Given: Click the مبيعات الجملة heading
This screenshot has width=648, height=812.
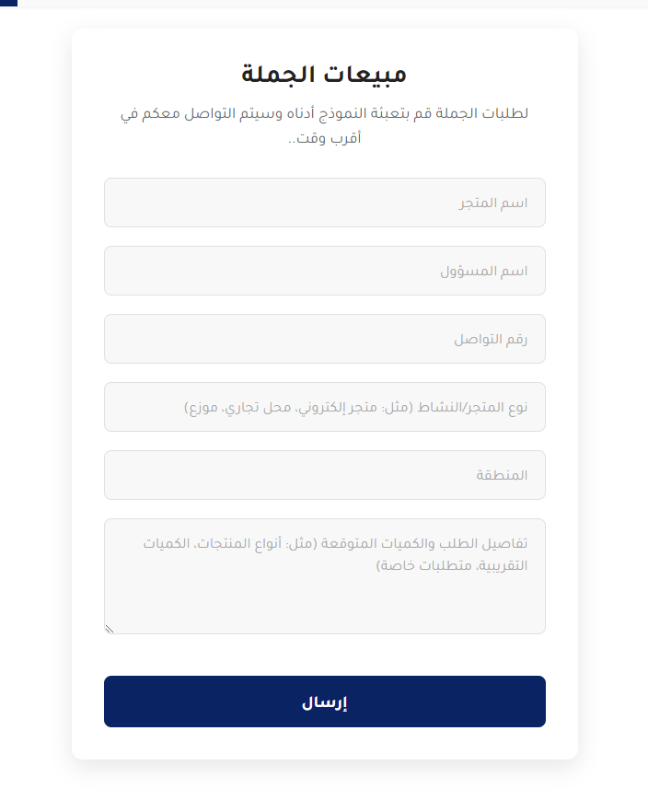Looking at the screenshot, I should point(324,74).
